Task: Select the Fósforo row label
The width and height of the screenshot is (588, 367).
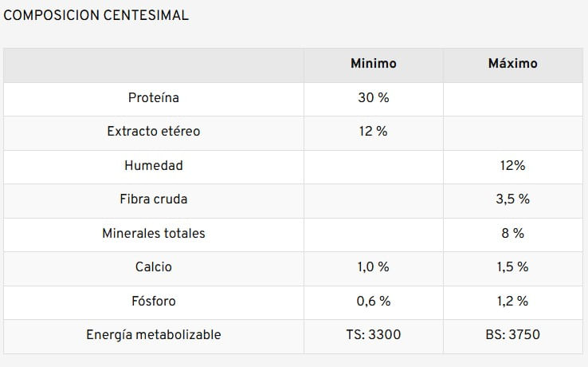Action: click(x=154, y=302)
